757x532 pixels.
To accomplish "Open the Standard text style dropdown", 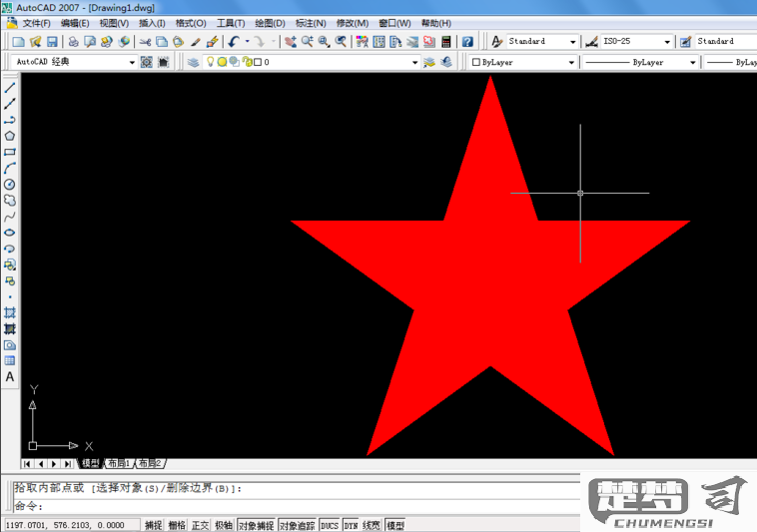I will (x=572, y=42).
